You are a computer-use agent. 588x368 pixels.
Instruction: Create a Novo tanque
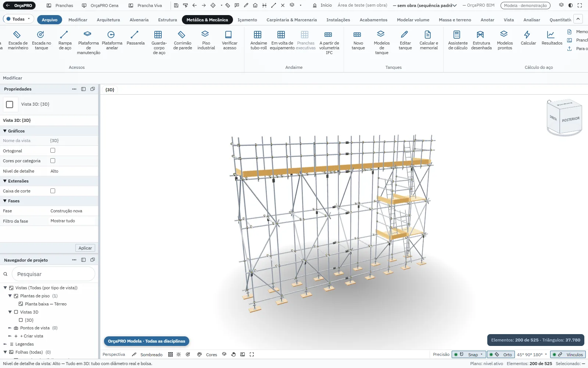358,40
